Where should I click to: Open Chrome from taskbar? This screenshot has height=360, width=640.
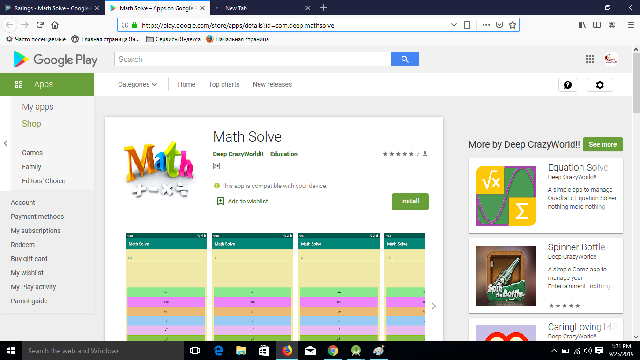coord(333,351)
